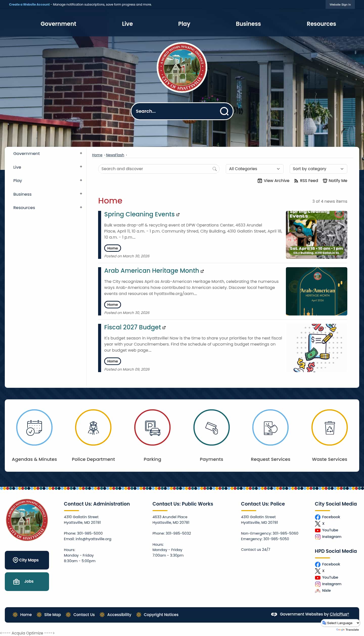Click the RSS Feed icon
This screenshot has height=636, width=364.
point(296,181)
